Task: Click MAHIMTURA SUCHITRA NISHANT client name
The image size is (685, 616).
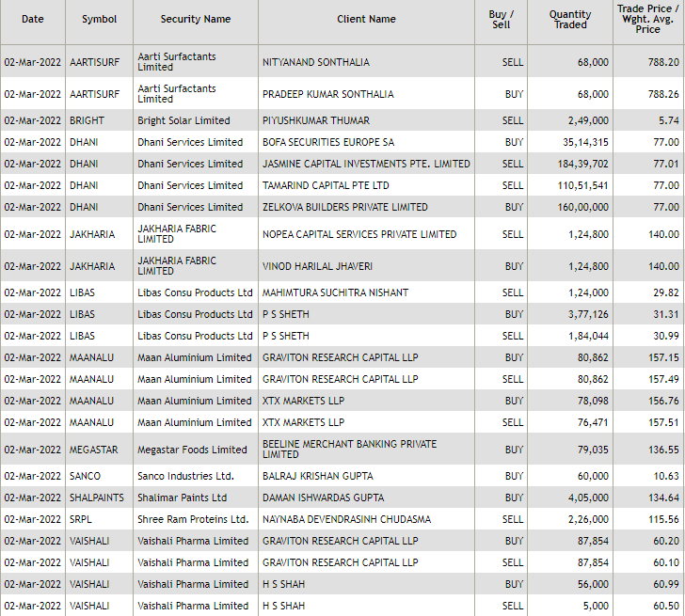Action: [335, 292]
